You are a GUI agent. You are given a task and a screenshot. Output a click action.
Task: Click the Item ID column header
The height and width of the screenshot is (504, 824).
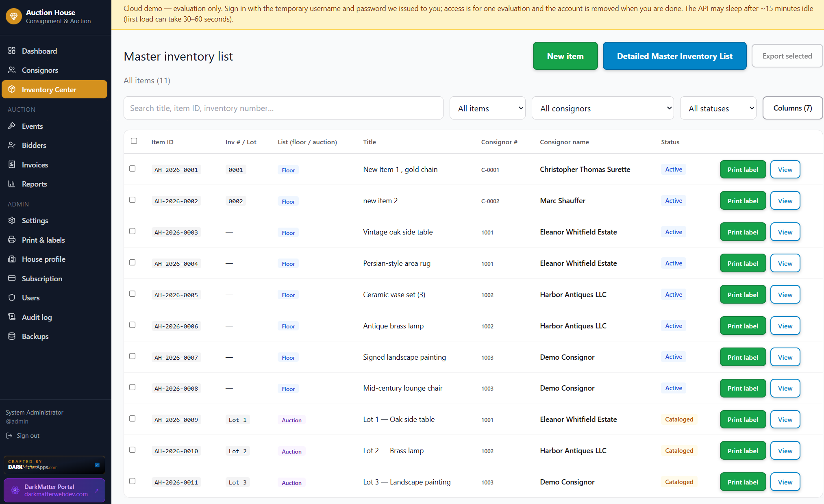coord(162,142)
